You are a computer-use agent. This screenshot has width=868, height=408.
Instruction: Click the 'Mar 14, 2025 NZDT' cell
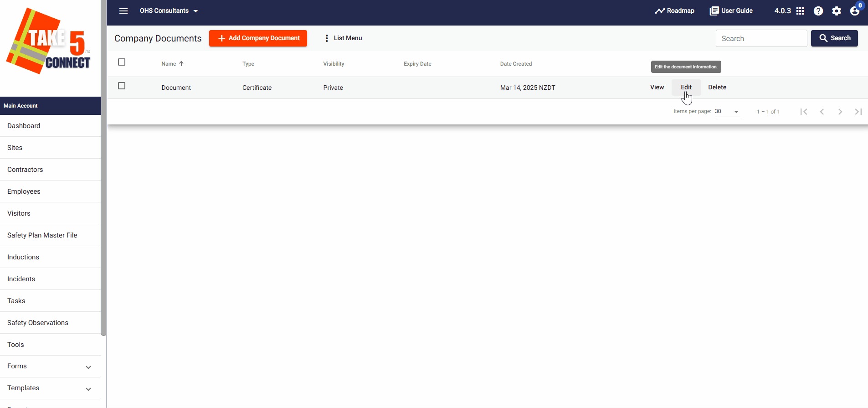pyautogui.click(x=528, y=88)
